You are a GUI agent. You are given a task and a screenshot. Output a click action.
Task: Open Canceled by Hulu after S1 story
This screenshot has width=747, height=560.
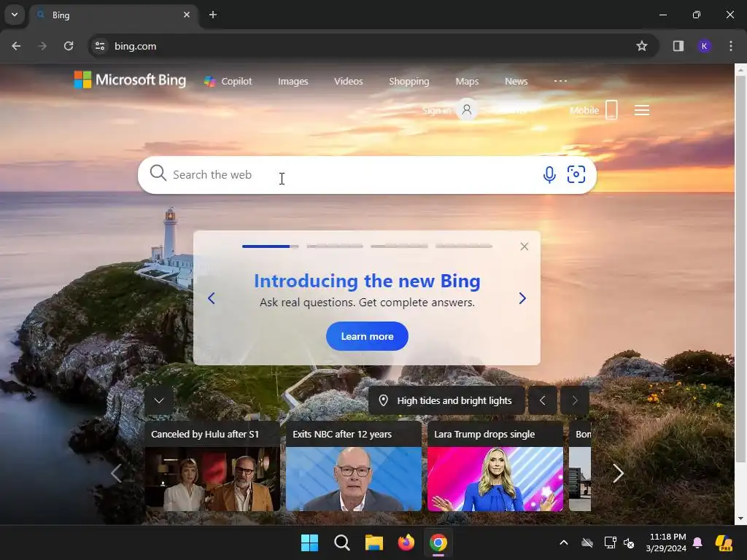(212, 466)
